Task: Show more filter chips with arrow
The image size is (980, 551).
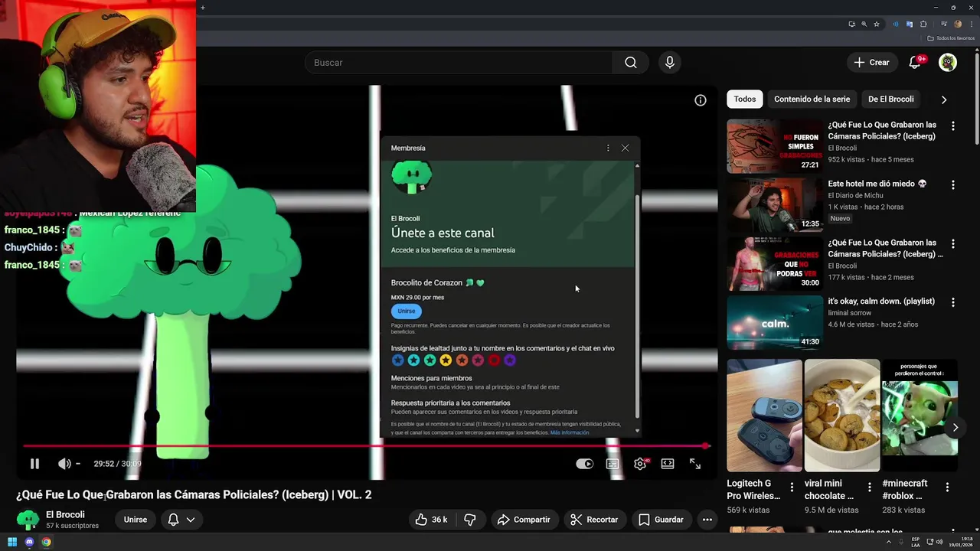Action: [944, 99]
